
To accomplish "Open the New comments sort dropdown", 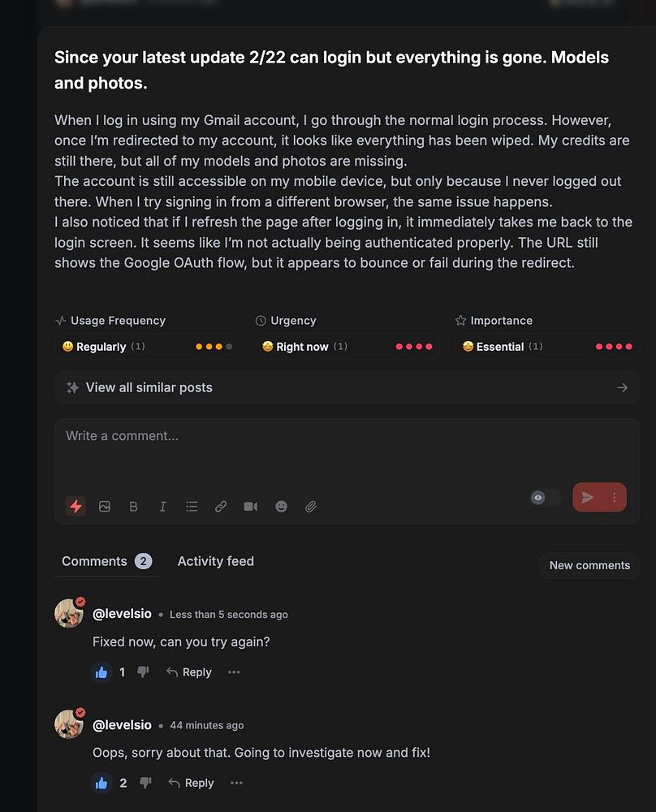I will 589,565.
